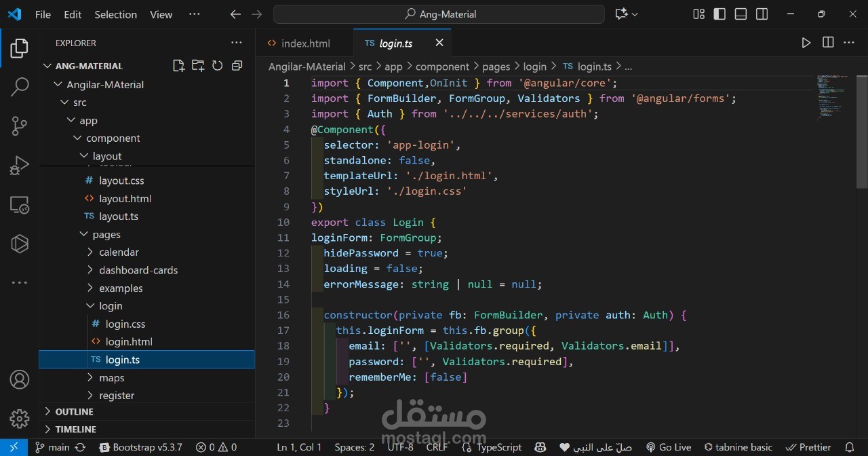
Task: Open Copilot chat dropdown arrow
Action: [x=635, y=14]
